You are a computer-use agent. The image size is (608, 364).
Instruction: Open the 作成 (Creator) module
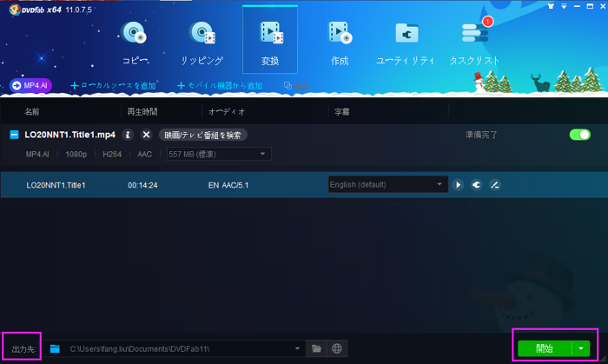click(x=340, y=43)
